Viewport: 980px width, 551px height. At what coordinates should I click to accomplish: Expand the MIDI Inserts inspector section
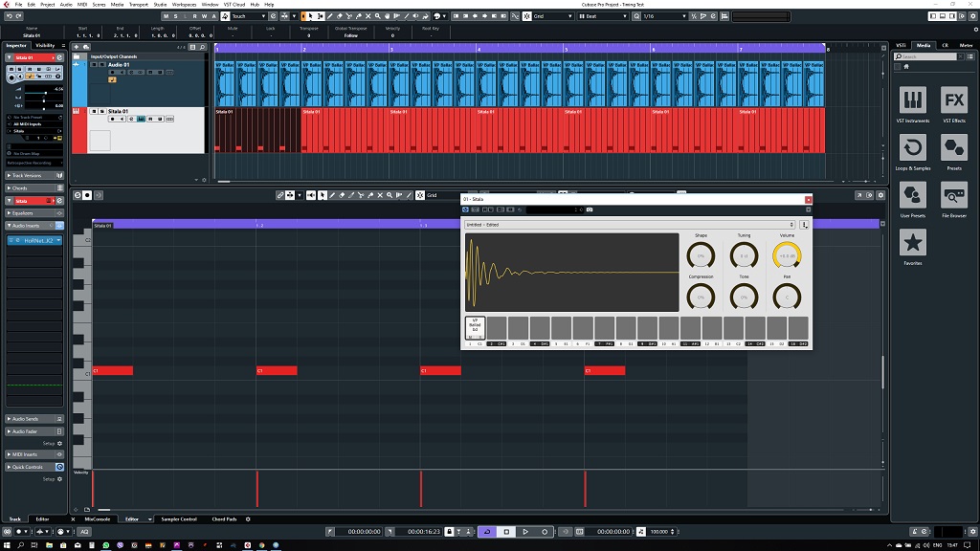[x=34, y=454]
